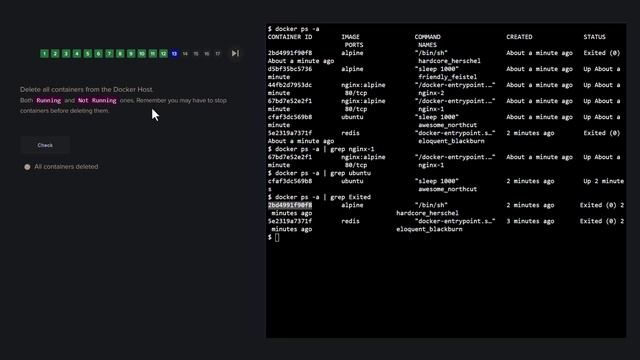
Task: Click the 'Not Running' highlighted keyword
Action: pyautogui.click(x=97, y=100)
